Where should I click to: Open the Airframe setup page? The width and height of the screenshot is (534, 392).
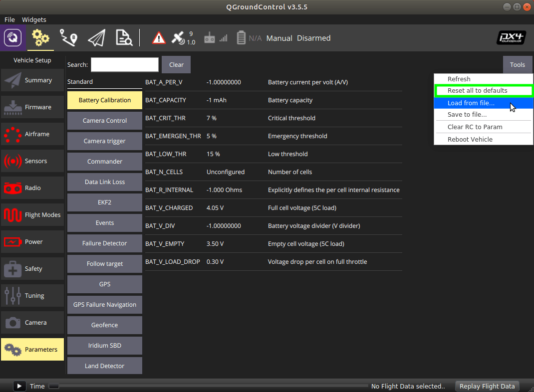click(x=32, y=134)
